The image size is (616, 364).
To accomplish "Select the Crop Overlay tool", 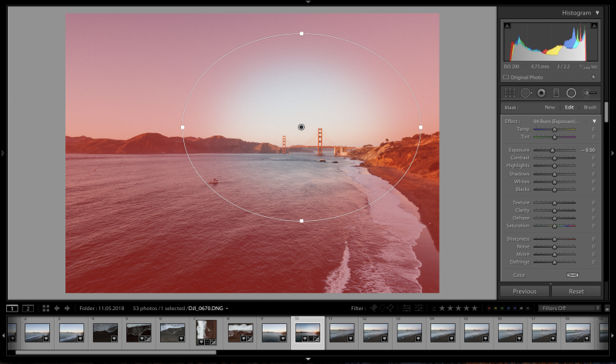I will tap(510, 93).
